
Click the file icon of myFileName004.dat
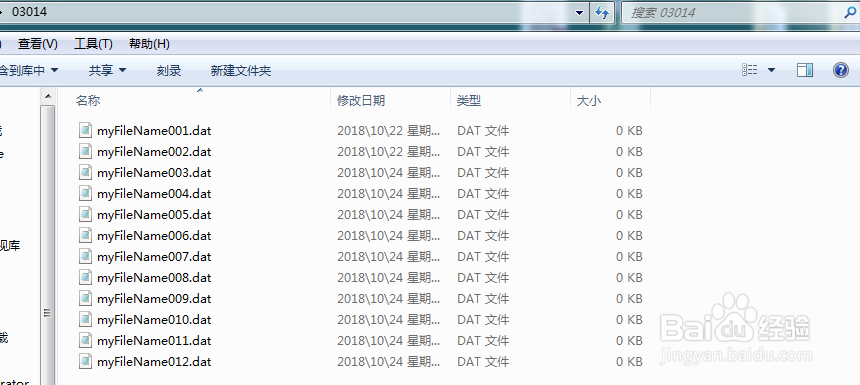(85, 194)
